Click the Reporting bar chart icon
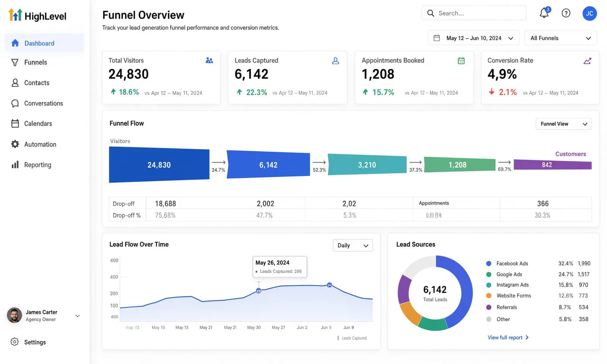The height and width of the screenshot is (364, 607). (15, 165)
